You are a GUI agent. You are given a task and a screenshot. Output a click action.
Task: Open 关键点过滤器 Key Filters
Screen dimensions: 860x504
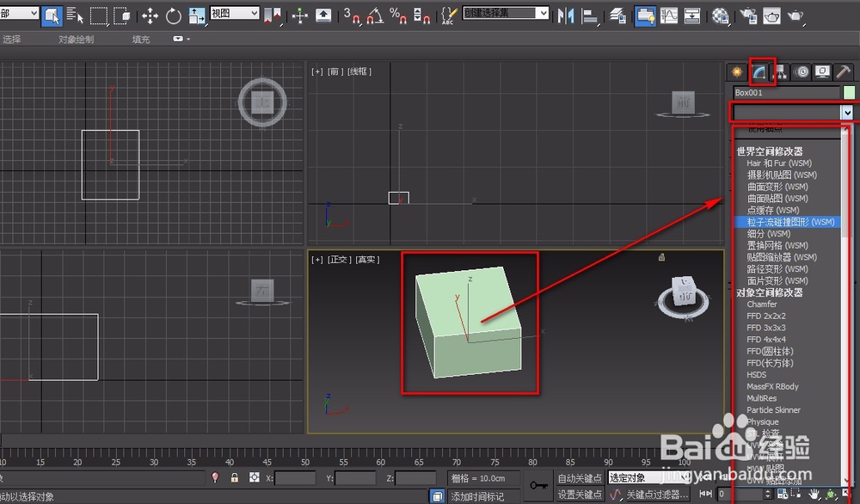tap(656, 495)
